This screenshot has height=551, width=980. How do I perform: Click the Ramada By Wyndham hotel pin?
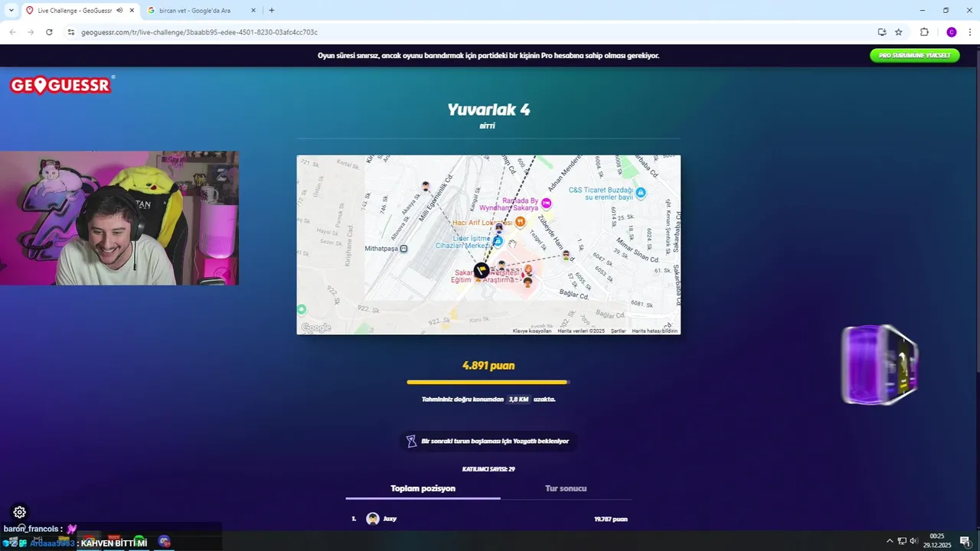546,204
